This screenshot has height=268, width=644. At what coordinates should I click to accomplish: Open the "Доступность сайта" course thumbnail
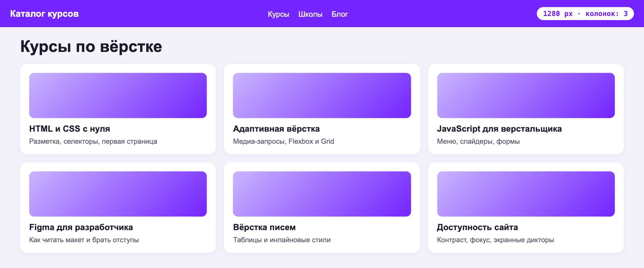coord(526,194)
